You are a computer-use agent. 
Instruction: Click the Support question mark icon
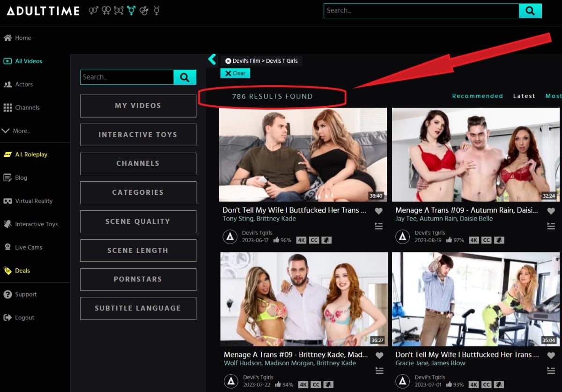point(7,294)
